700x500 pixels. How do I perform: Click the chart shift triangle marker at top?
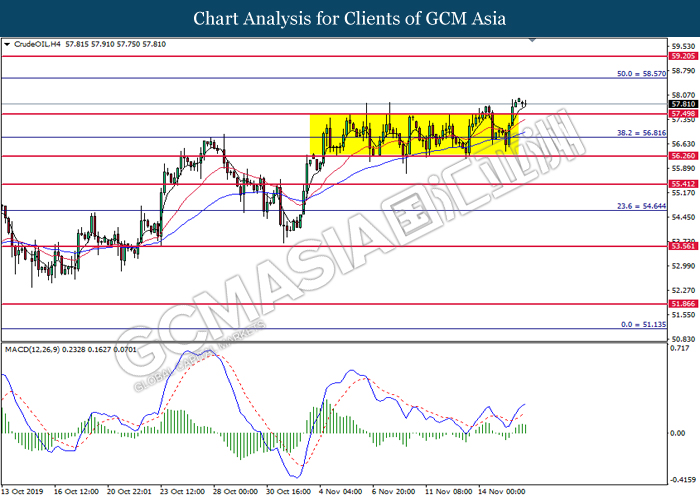click(532, 40)
